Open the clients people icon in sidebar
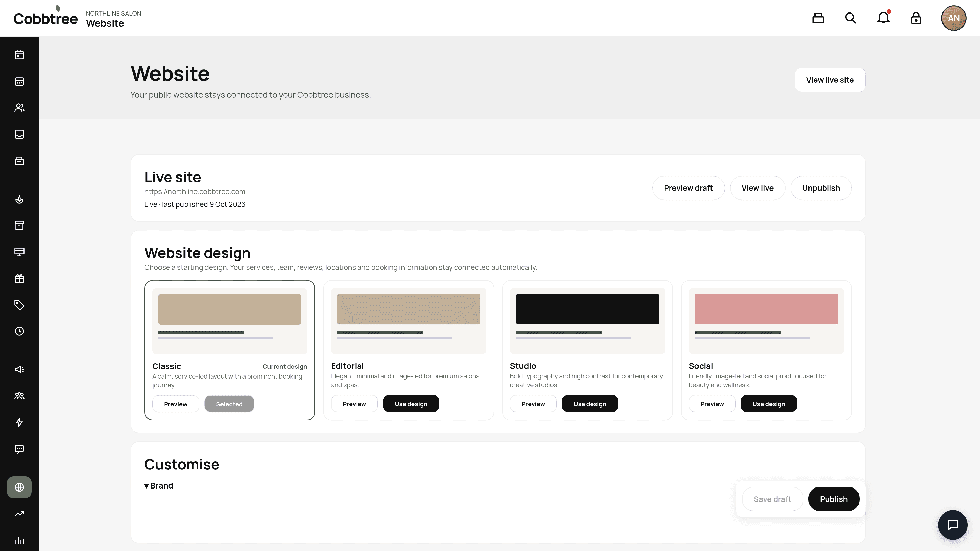 [x=19, y=108]
